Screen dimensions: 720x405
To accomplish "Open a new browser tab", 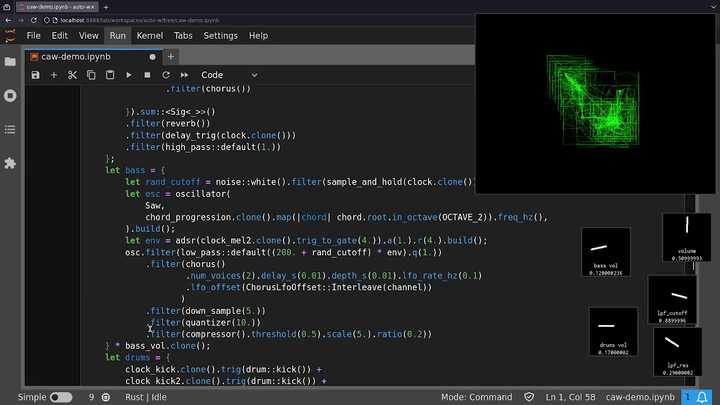I will (x=106, y=7).
